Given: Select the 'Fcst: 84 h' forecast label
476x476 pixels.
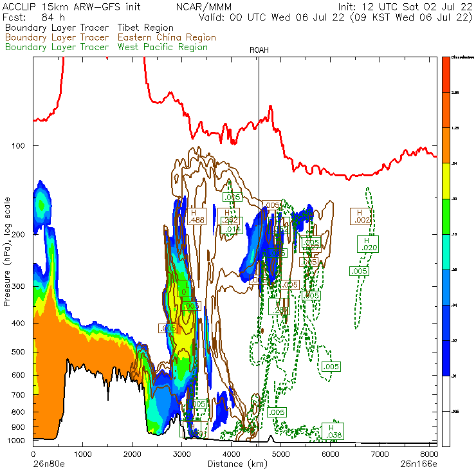Looking at the screenshot, I should pyautogui.click(x=33, y=17).
